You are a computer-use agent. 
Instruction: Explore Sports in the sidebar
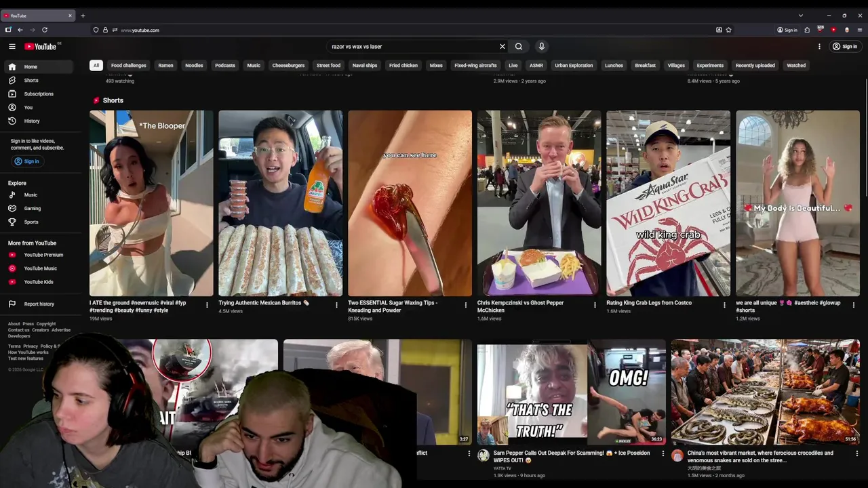(38, 222)
